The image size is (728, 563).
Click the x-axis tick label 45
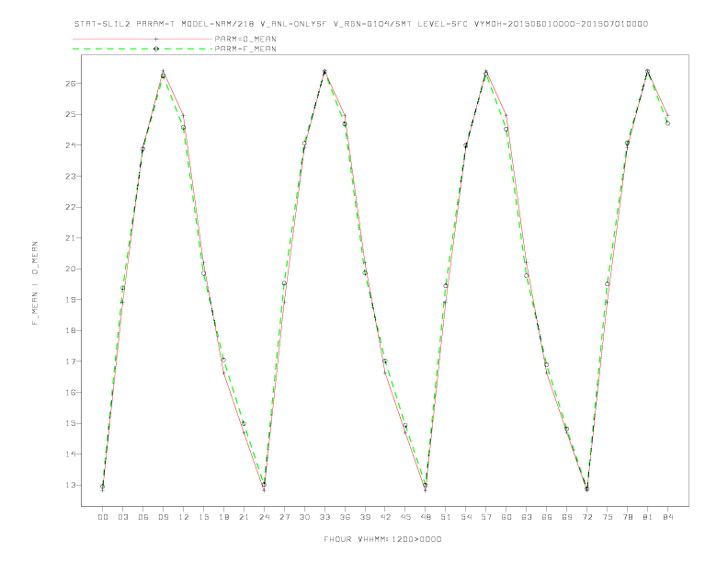(405, 517)
